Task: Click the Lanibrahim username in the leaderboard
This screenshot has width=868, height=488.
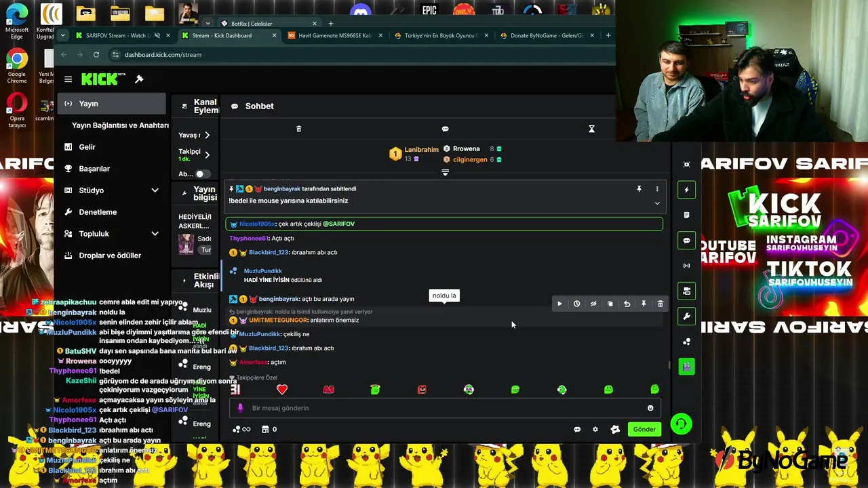Action: [x=421, y=150]
